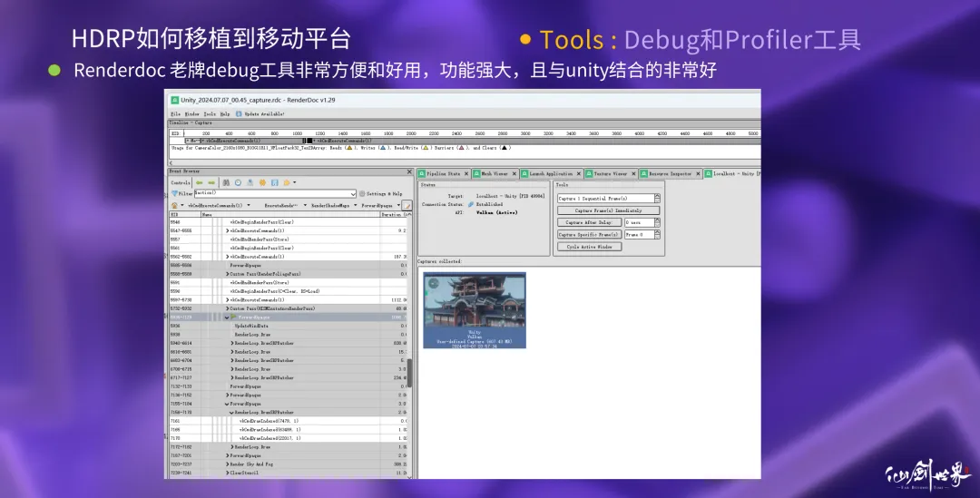Click the blue save icon in Event Browser toolbar
This screenshot has height=498, width=980.
pyautogui.click(x=274, y=182)
